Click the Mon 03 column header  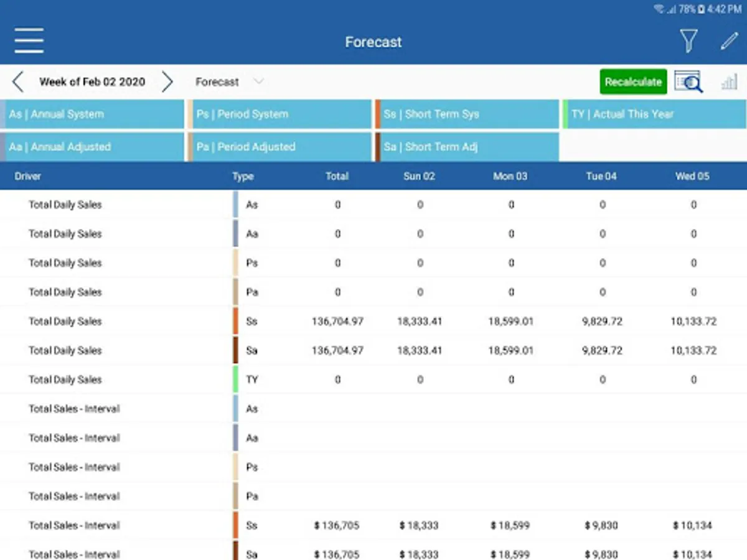click(510, 176)
